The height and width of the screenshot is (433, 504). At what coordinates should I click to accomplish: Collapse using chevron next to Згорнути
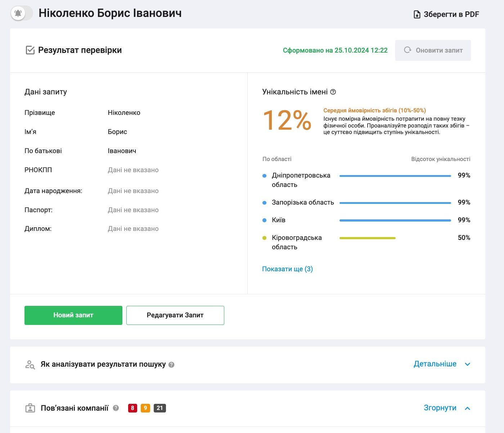point(467,408)
